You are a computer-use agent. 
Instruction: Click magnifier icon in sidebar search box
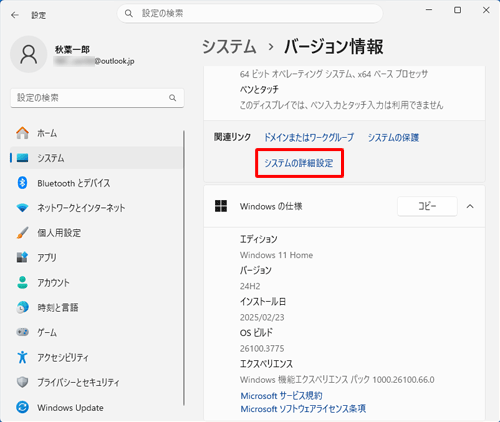(172, 98)
